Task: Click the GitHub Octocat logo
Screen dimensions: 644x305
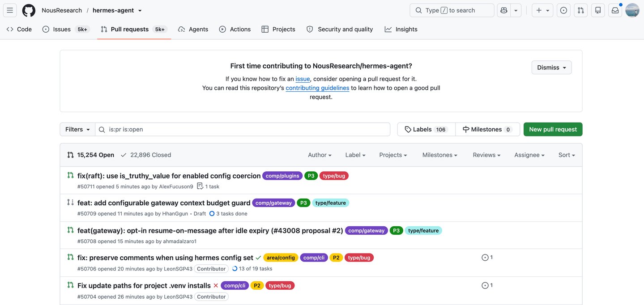Action: click(x=29, y=10)
